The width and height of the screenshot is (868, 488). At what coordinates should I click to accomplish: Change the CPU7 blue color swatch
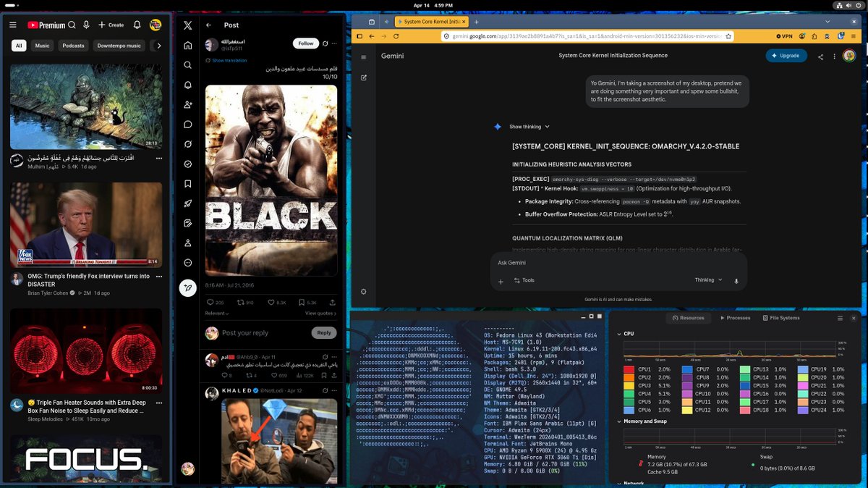click(x=686, y=369)
